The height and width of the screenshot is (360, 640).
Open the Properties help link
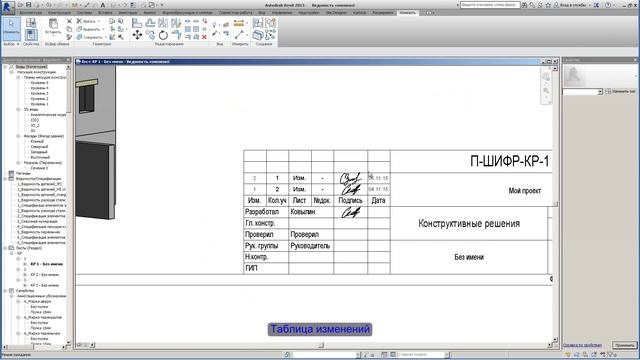(582, 345)
